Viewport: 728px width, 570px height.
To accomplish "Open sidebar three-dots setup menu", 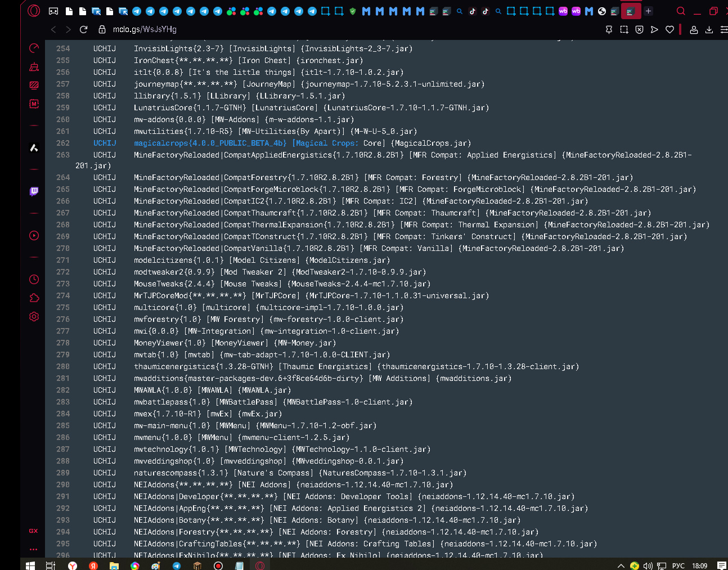I will tap(34, 549).
